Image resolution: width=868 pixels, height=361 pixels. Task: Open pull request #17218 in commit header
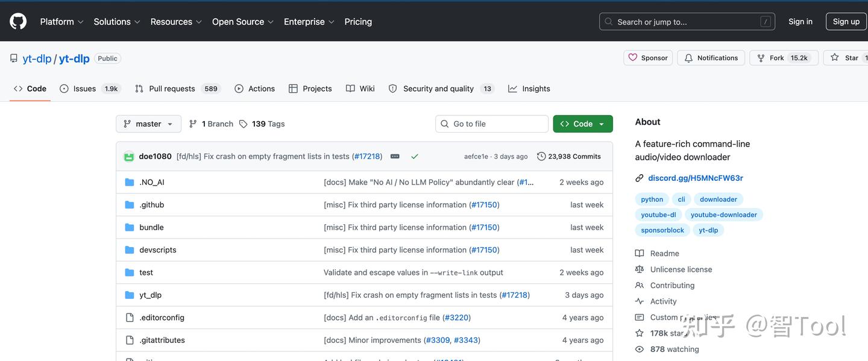point(367,156)
